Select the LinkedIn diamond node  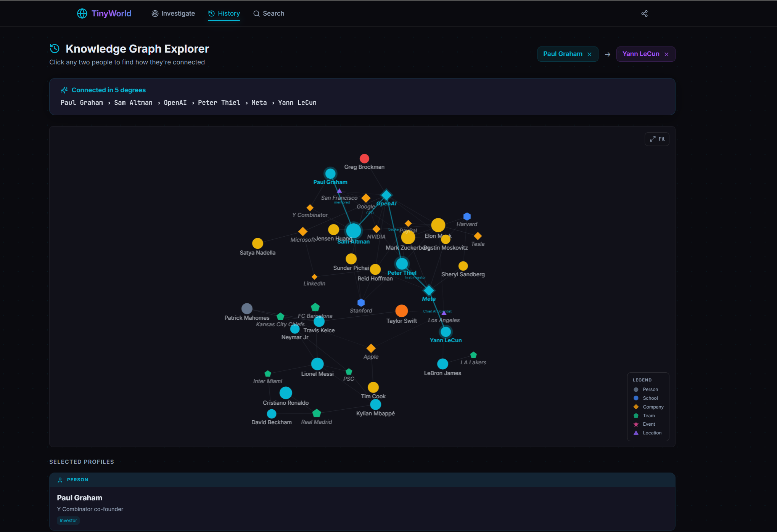314,277
